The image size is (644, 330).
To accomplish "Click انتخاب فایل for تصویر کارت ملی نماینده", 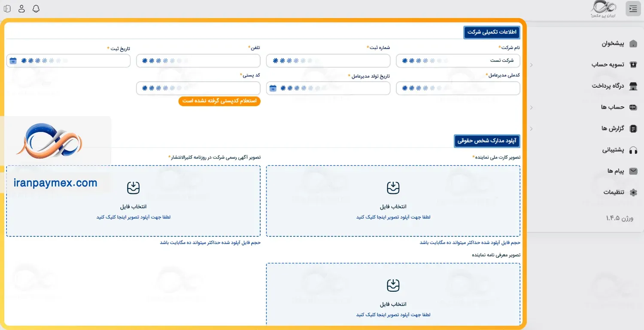I will tap(393, 207).
